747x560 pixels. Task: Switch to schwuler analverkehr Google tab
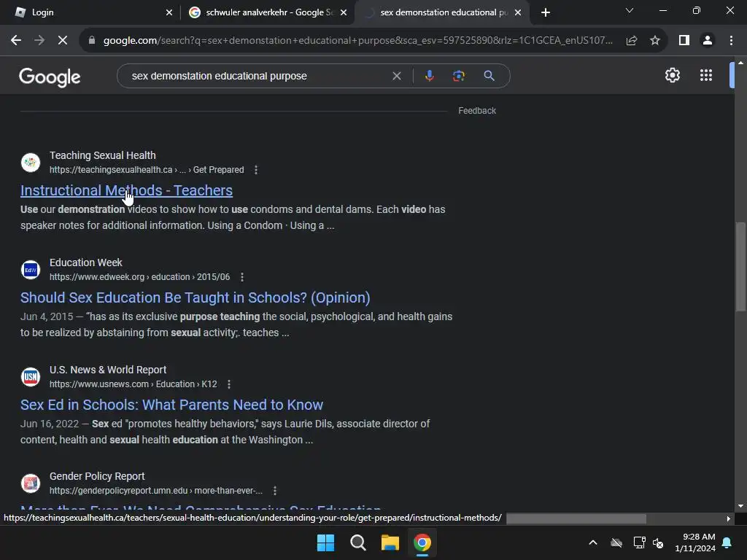[x=269, y=12]
